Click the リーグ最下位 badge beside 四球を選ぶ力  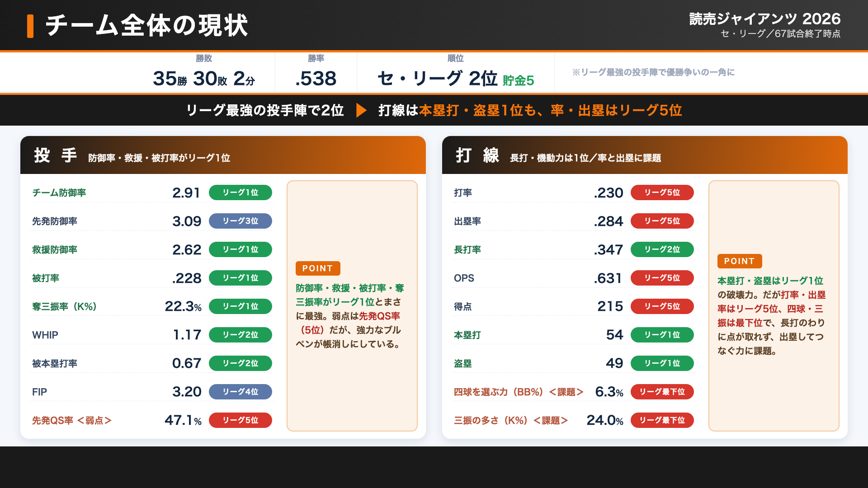pyautogui.click(x=662, y=392)
